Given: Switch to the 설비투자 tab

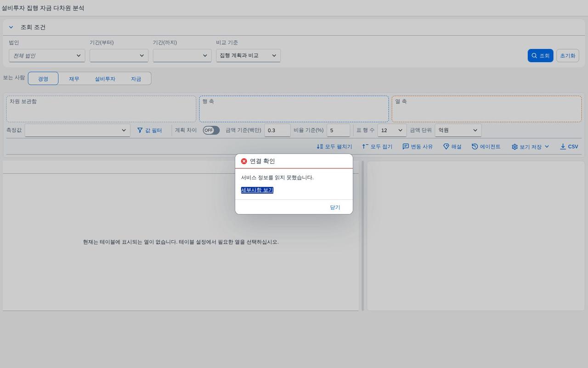Looking at the screenshot, I should (105, 79).
